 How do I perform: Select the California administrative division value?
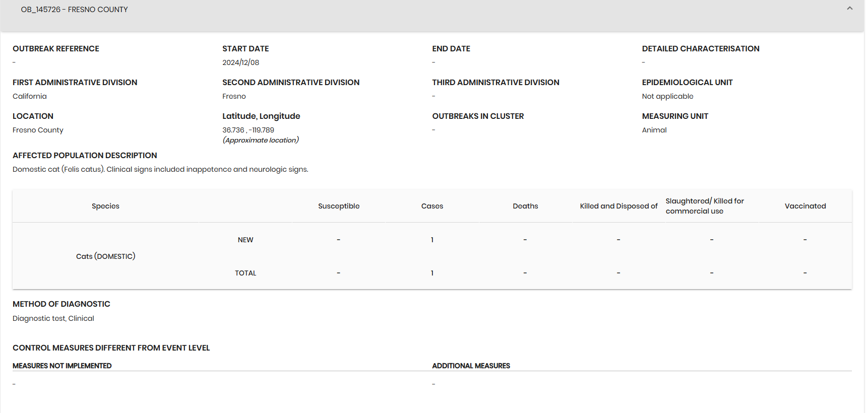pyautogui.click(x=29, y=96)
